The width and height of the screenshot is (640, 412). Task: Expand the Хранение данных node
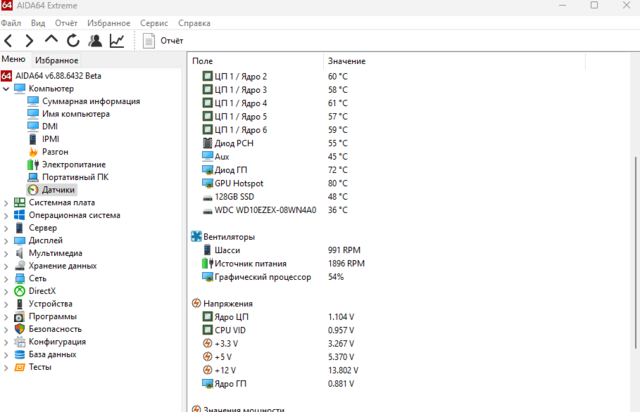click(x=7, y=266)
